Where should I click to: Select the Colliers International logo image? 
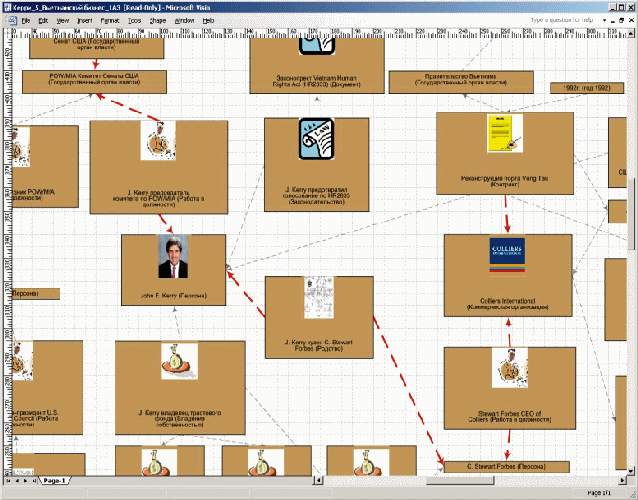coord(507,257)
